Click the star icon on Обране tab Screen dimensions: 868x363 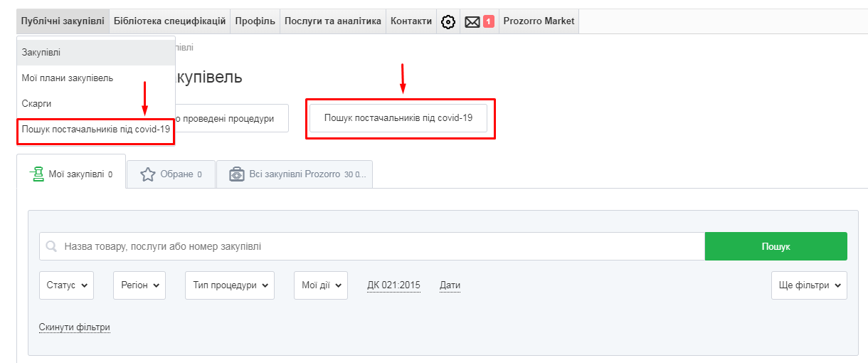(148, 174)
